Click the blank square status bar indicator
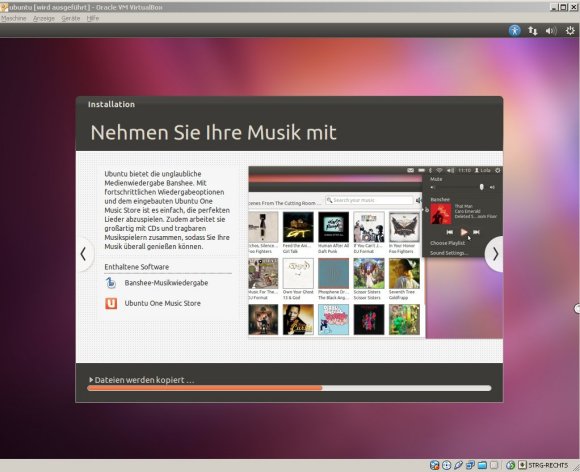This screenshot has height=472, width=580. pyautogui.click(x=494, y=465)
